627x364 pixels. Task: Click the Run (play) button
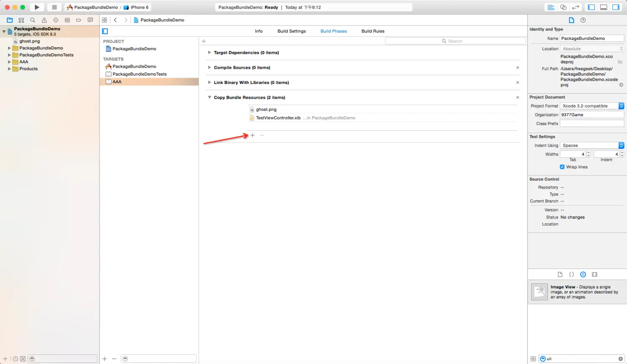click(37, 7)
